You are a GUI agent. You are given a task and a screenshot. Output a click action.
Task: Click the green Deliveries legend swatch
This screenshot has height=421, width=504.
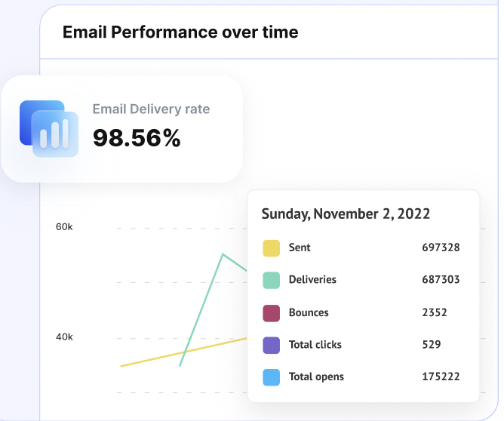pyautogui.click(x=272, y=280)
